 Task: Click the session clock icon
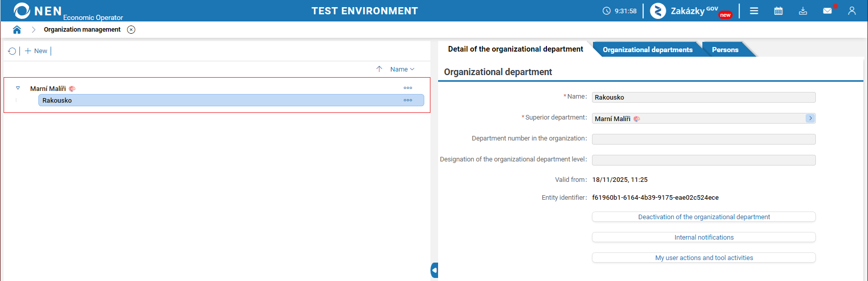click(x=607, y=11)
